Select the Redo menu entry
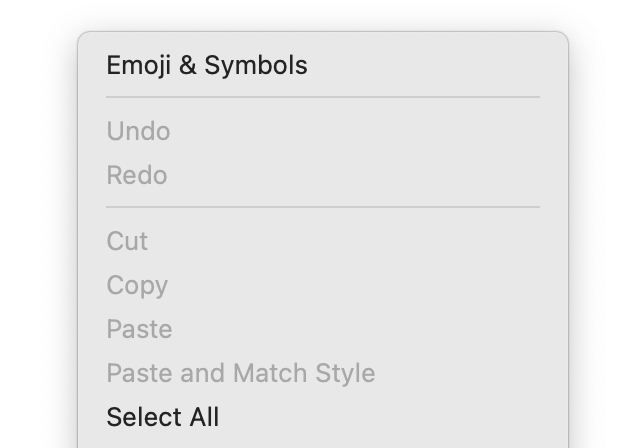This screenshot has width=638, height=448. tap(137, 175)
